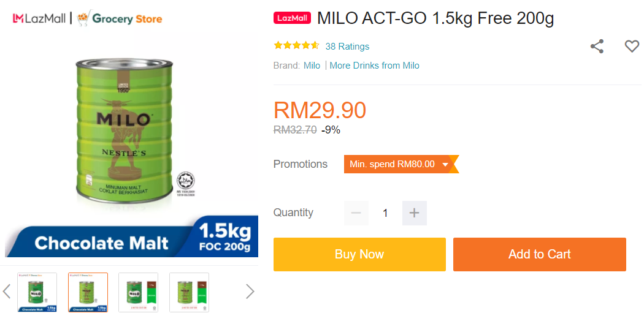The image size is (644, 324).
Task: Click the Add to Cart button
Action: pyautogui.click(x=539, y=254)
